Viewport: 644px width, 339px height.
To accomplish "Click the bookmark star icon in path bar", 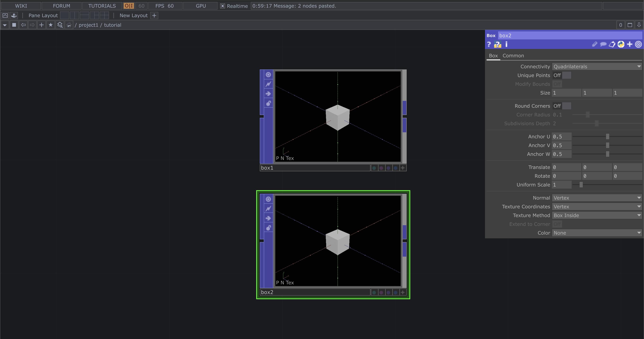I will [x=50, y=25].
